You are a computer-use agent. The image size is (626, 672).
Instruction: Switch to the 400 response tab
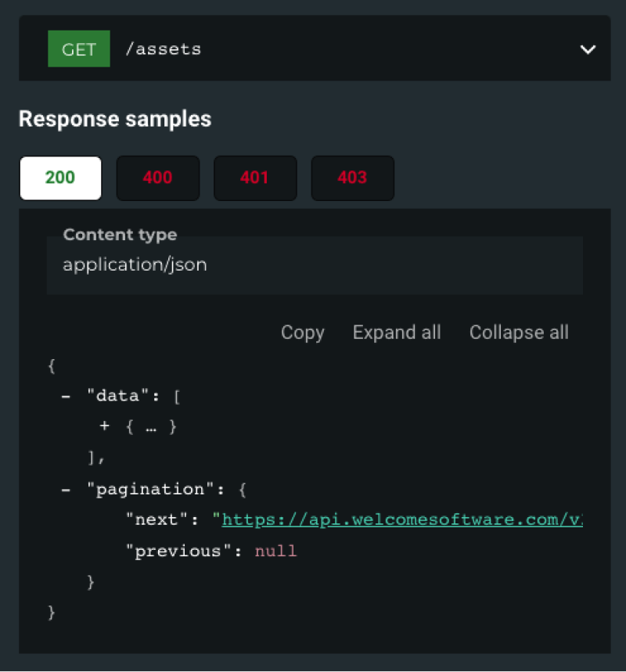tap(157, 178)
